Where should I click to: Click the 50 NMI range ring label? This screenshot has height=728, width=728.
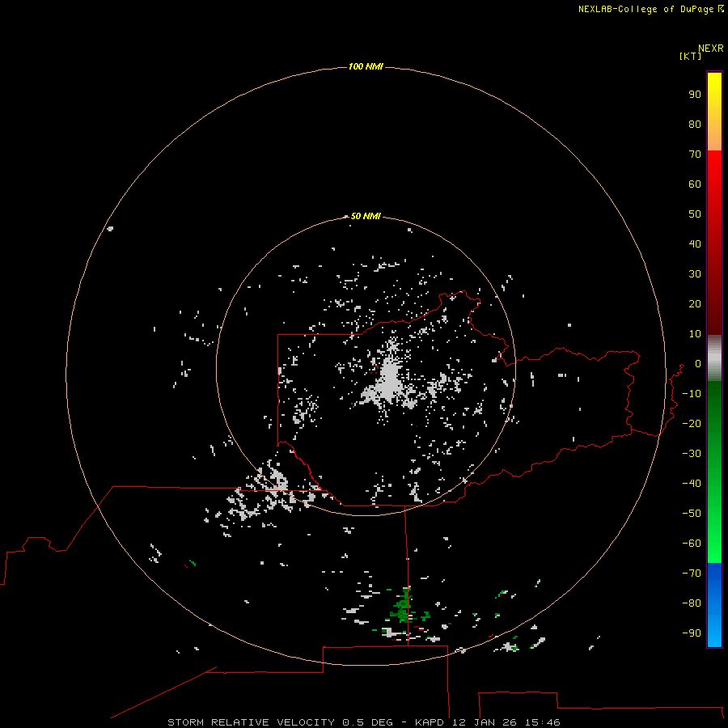click(366, 216)
